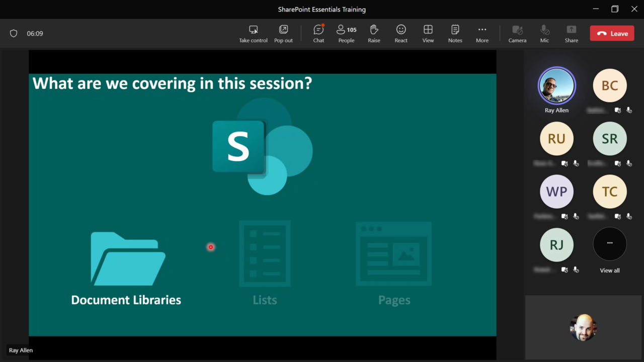The image size is (644, 362).
Task: Click View all to see every participant
Action: click(609, 270)
